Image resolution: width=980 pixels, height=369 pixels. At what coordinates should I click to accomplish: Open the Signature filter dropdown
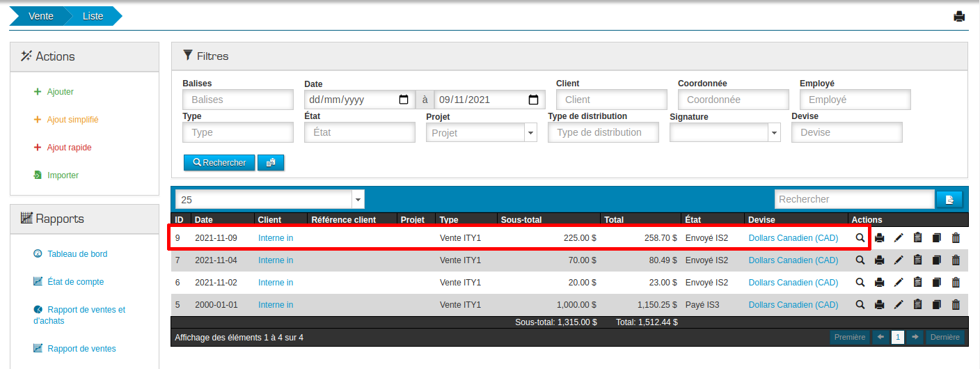click(774, 132)
